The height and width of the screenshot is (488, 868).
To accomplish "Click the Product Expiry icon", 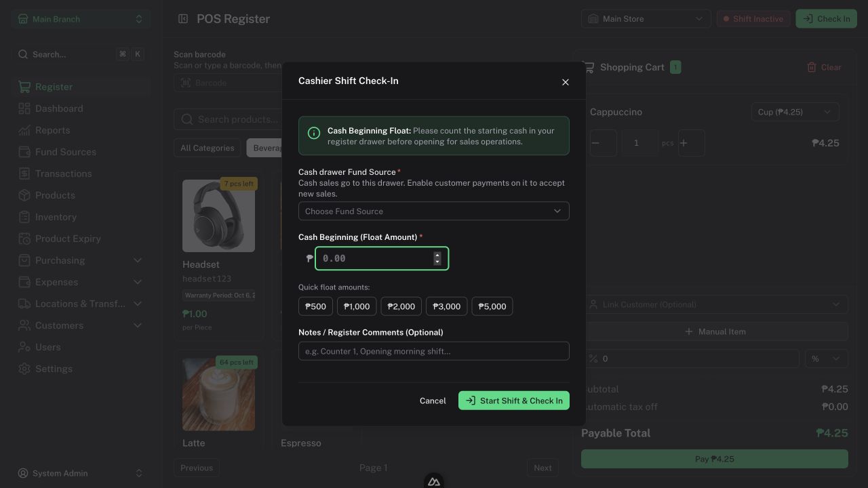I will [24, 239].
